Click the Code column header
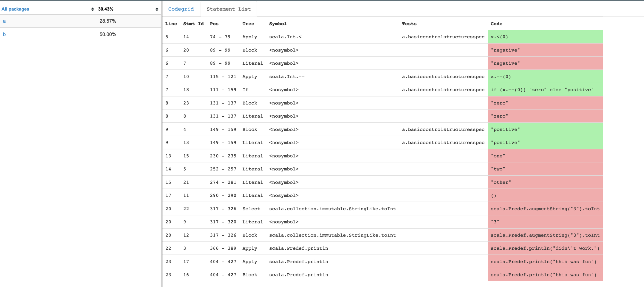 pyautogui.click(x=496, y=24)
